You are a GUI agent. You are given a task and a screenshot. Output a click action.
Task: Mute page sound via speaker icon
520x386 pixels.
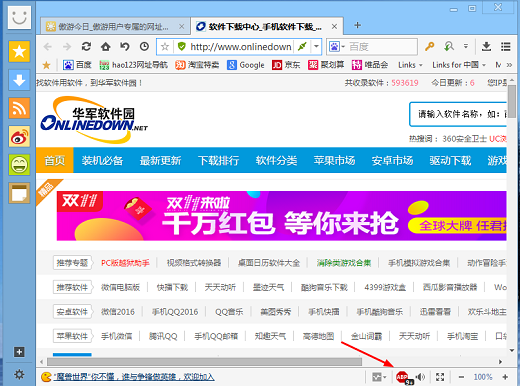(420, 377)
